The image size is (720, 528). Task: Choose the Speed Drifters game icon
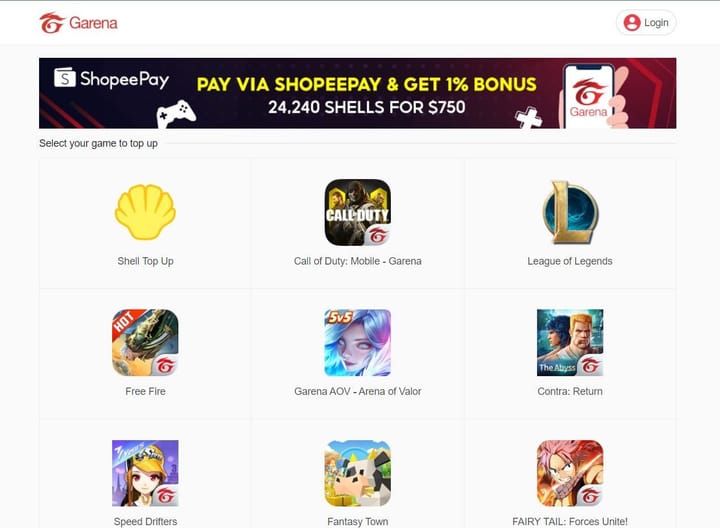point(145,473)
